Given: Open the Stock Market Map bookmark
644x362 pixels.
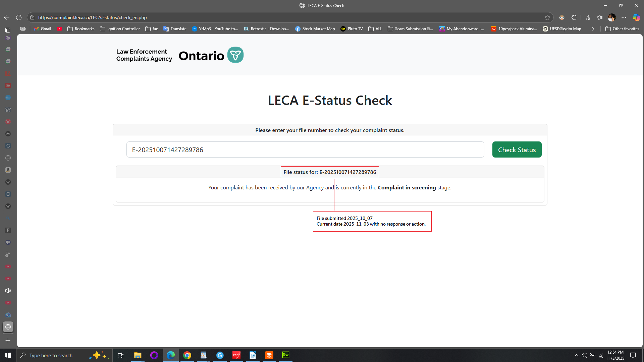Looking at the screenshot, I should click(315, 29).
